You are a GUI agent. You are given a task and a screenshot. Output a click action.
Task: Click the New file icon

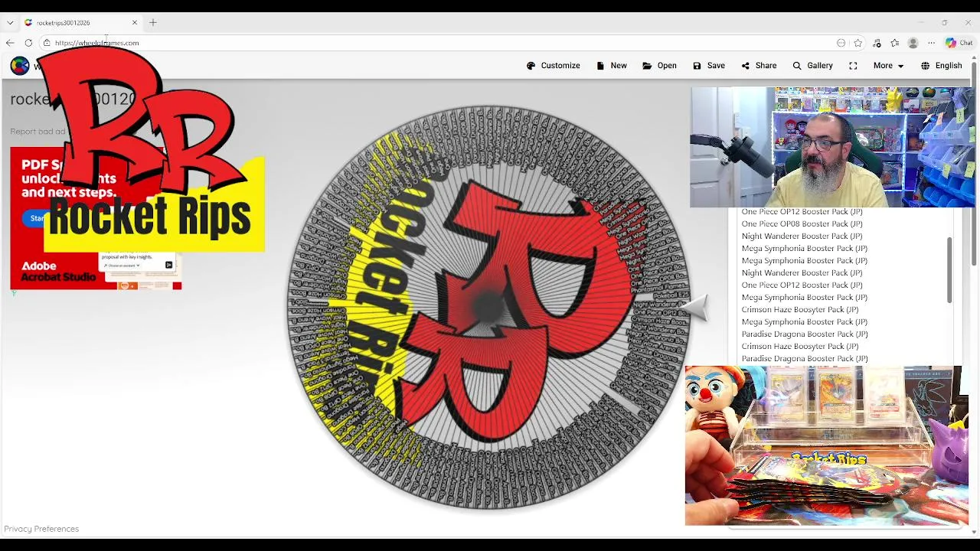click(600, 66)
